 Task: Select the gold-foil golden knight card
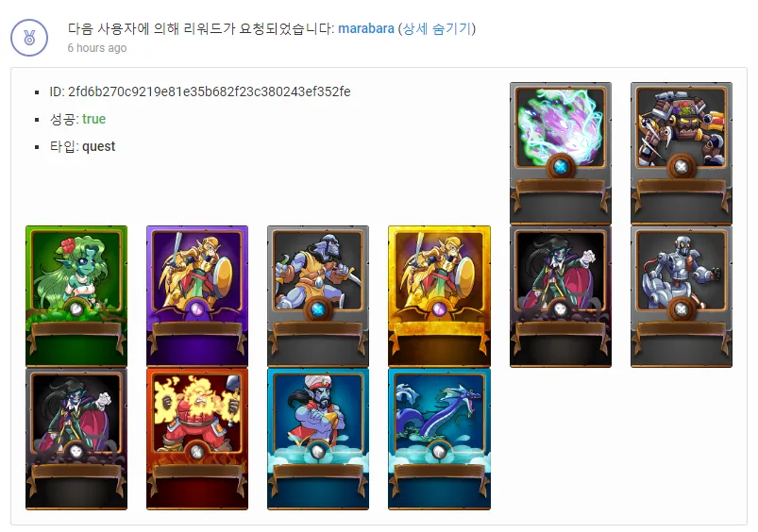click(x=440, y=296)
